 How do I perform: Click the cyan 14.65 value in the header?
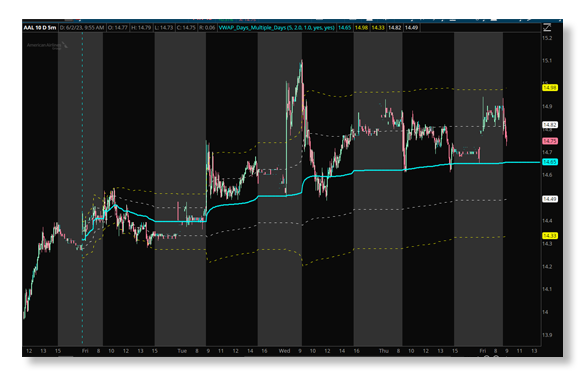coord(344,28)
